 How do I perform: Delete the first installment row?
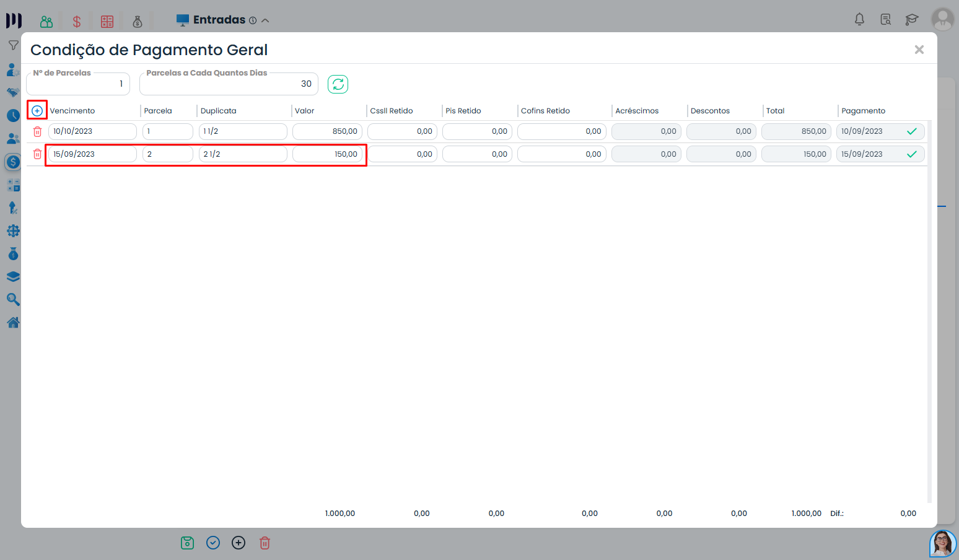click(37, 131)
